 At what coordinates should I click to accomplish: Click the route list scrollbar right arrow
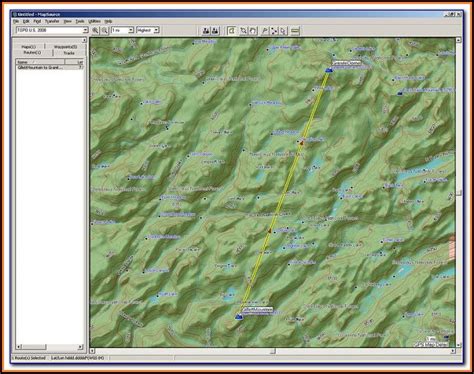[80, 347]
